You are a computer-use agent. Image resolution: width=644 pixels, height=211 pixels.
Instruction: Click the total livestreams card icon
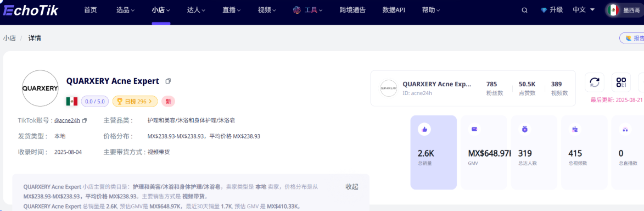[x=625, y=129]
